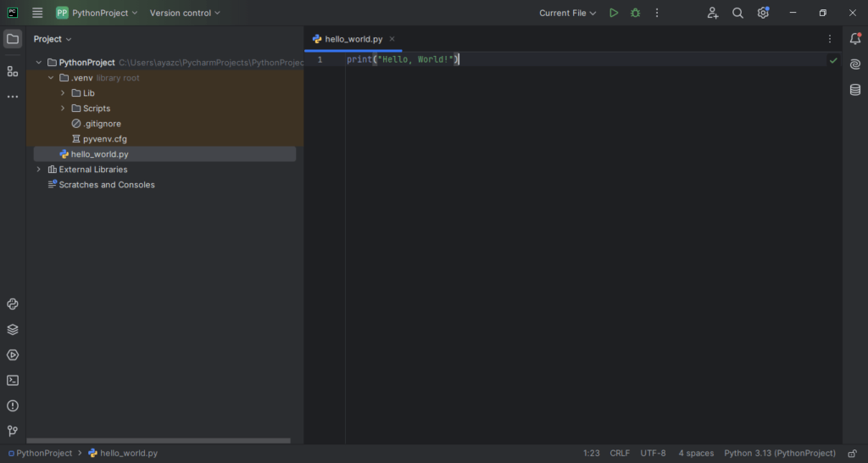Viewport: 868px width, 463px height.
Task: Change the CRLF line separator
Action: [x=620, y=453]
